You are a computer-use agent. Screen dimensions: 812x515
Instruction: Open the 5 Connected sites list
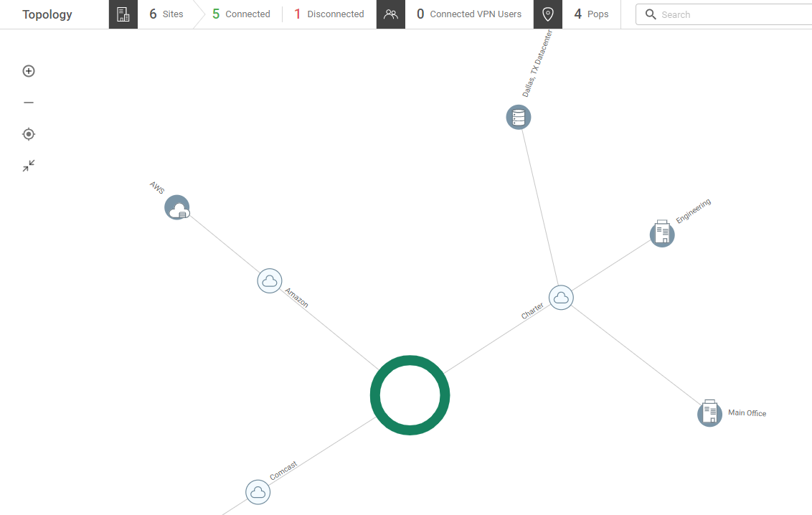pyautogui.click(x=242, y=14)
